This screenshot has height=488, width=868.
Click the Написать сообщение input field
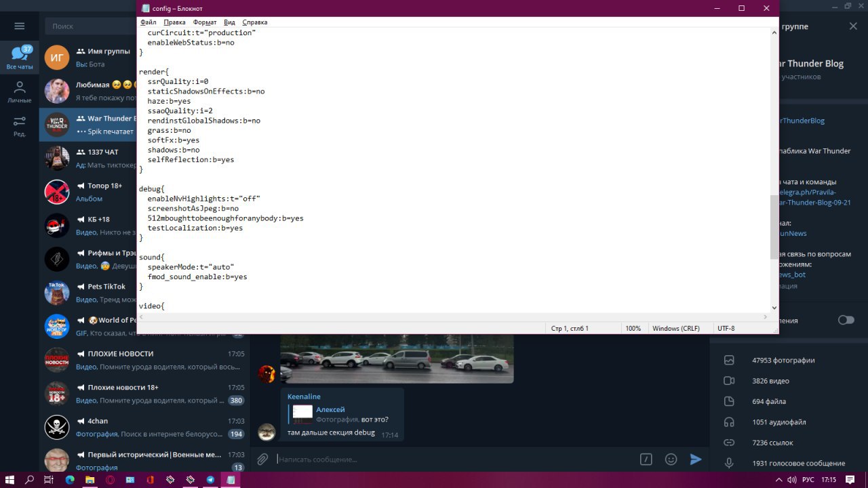[454, 460]
